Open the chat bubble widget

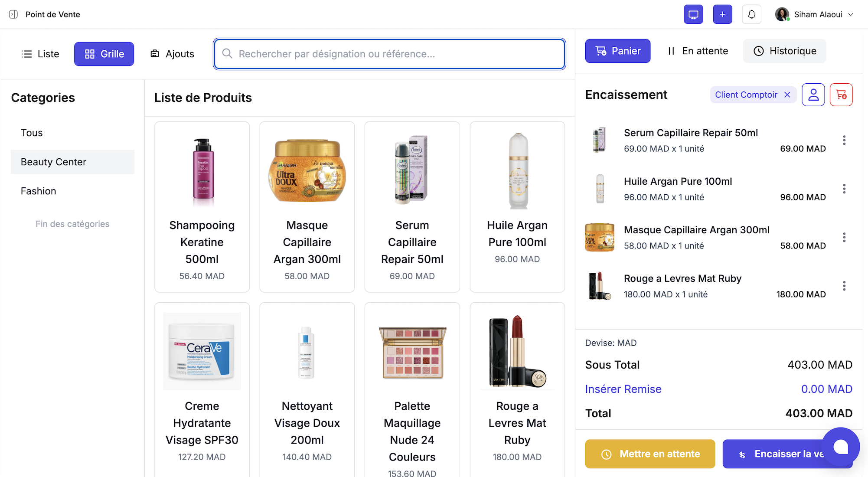click(x=840, y=447)
